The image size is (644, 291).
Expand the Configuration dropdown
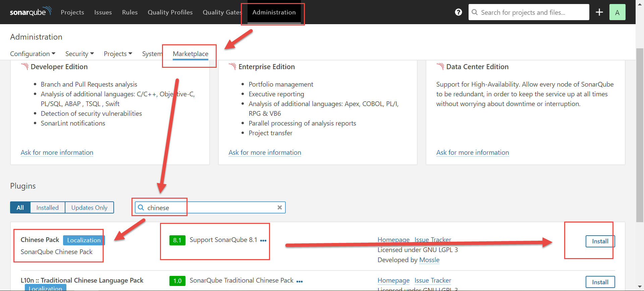point(33,54)
